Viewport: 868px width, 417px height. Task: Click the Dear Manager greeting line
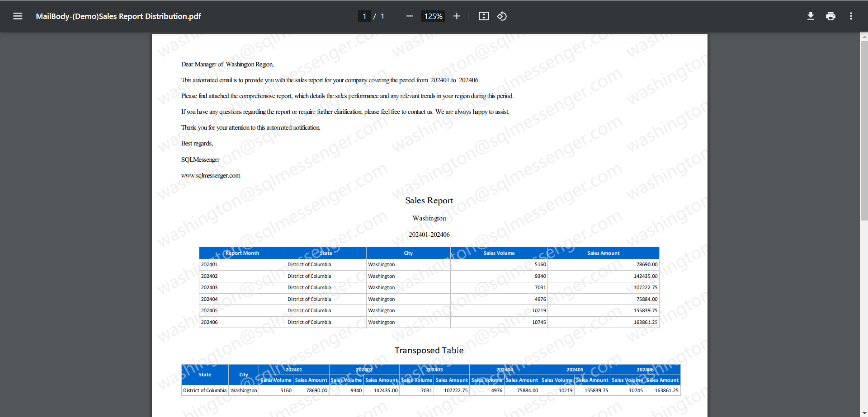[227, 64]
